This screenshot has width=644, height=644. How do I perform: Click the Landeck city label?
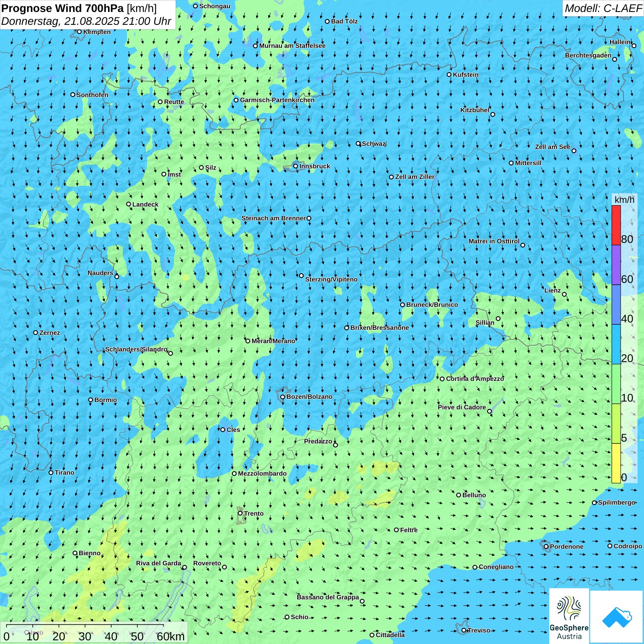(x=145, y=204)
